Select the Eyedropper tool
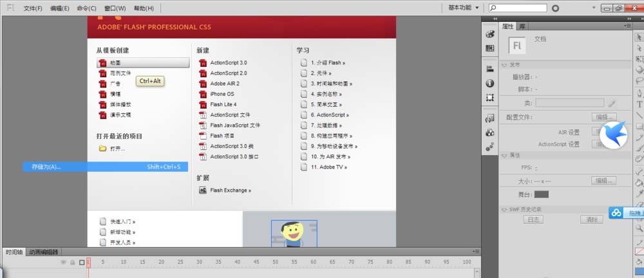This screenshot has width=644, height=278. tap(639, 194)
